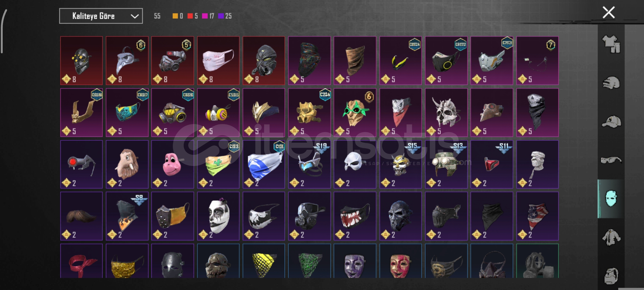Close the inventory with the X
Viewport: 644px width, 290px height.
click(x=609, y=12)
